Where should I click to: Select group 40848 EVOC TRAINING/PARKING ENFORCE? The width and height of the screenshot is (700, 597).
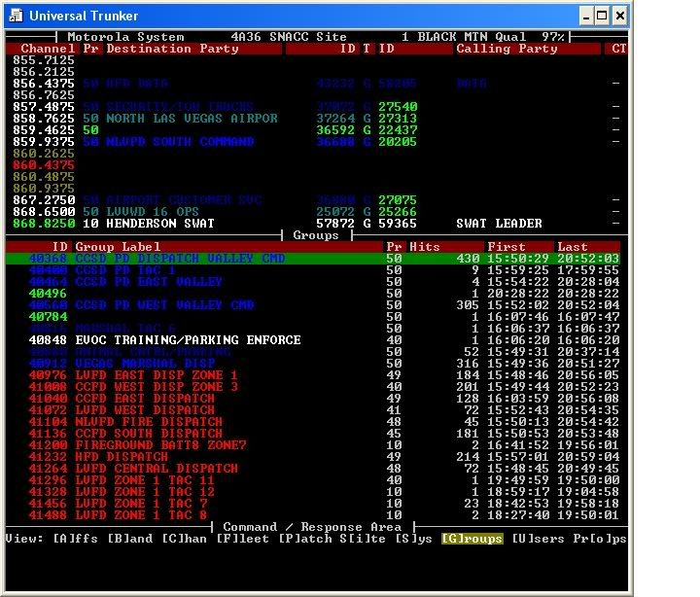pos(313,339)
